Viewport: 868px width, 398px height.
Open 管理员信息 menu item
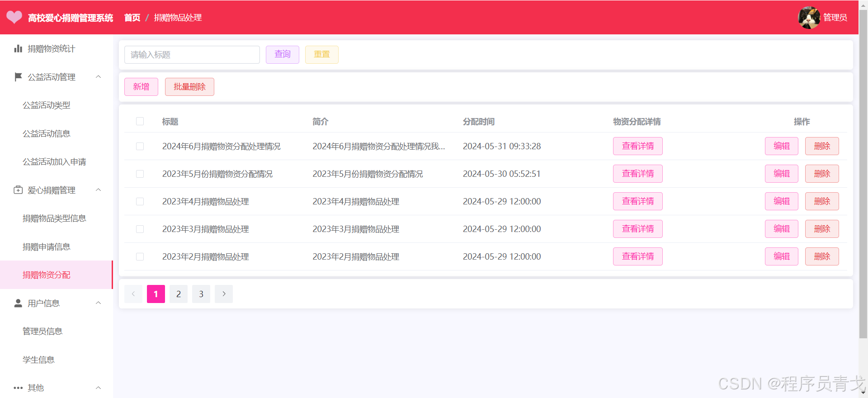(x=57, y=331)
